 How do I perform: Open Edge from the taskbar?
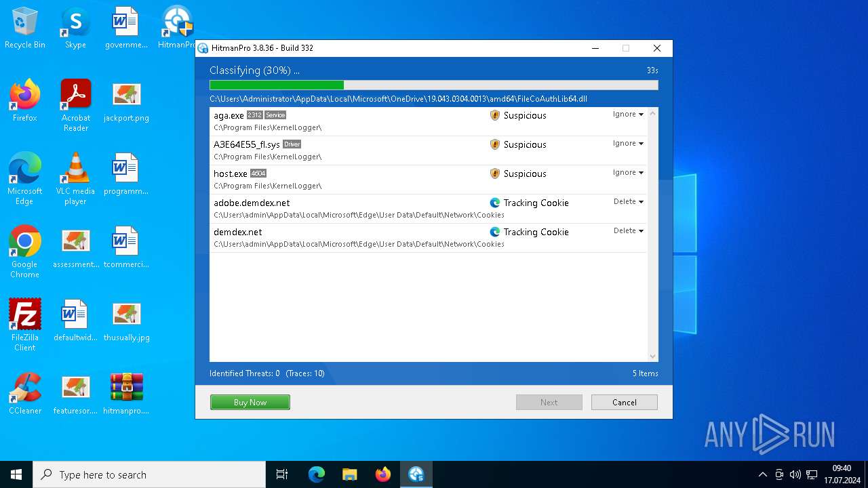pos(317,474)
